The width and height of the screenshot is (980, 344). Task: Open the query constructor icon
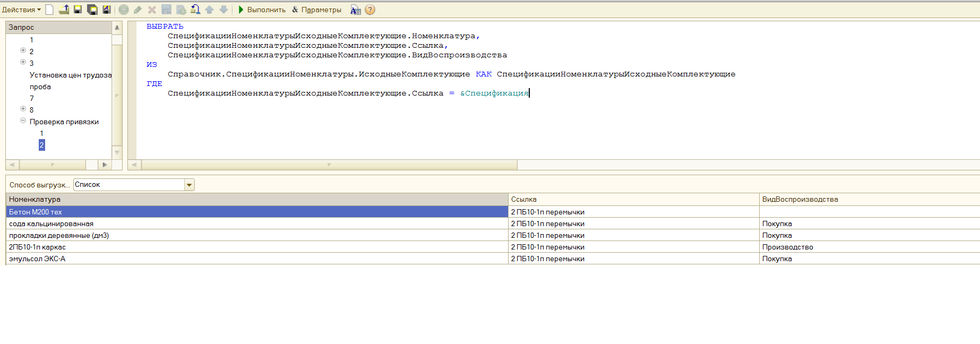356,10
